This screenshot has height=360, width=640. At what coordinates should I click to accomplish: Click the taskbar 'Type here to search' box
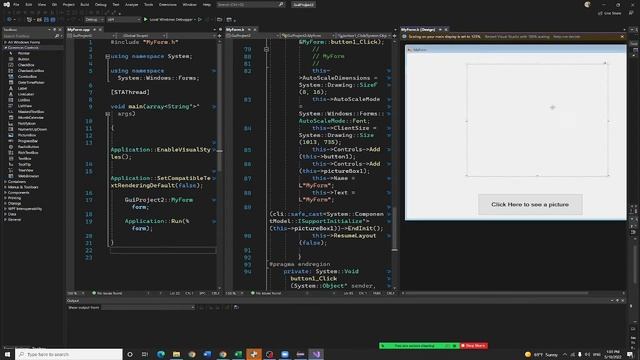(x=69, y=354)
